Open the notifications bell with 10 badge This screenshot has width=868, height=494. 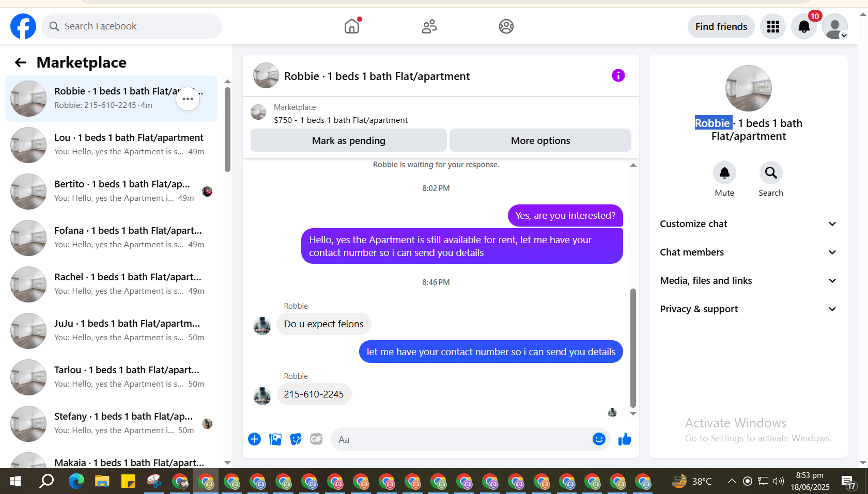804,26
